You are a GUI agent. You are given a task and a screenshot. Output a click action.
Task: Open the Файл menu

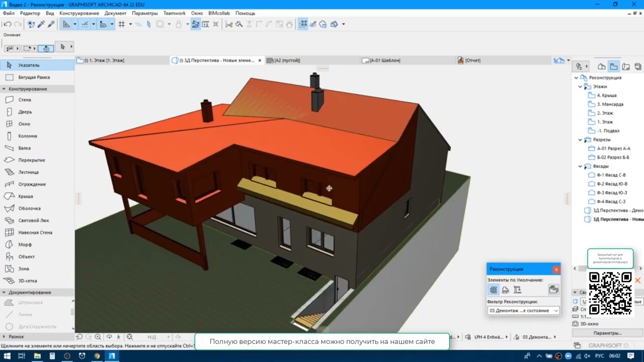point(8,13)
